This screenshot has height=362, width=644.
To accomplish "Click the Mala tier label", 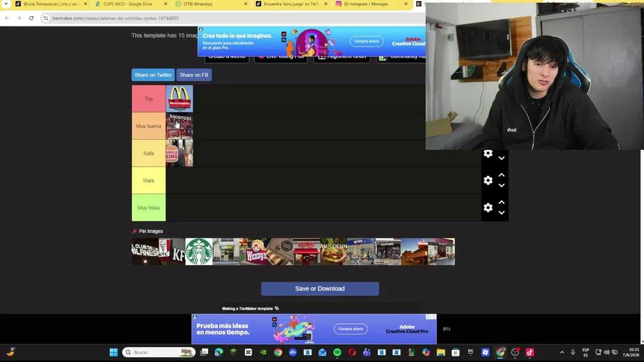I will click(x=148, y=180).
